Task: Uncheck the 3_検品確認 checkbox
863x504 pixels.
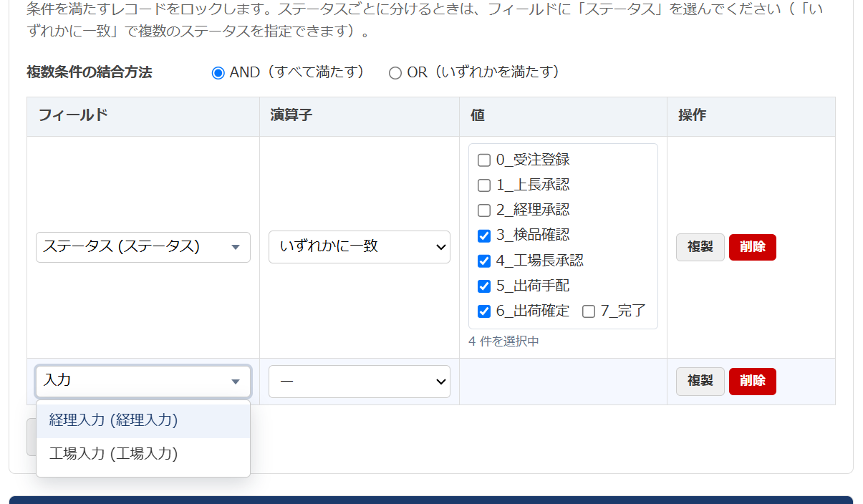Action: [x=484, y=236]
